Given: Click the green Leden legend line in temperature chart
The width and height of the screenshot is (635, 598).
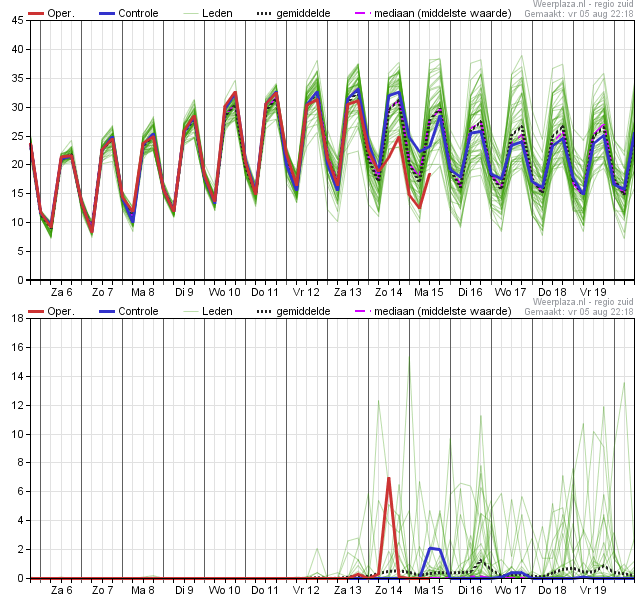Looking at the screenshot, I should pyautogui.click(x=191, y=14).
